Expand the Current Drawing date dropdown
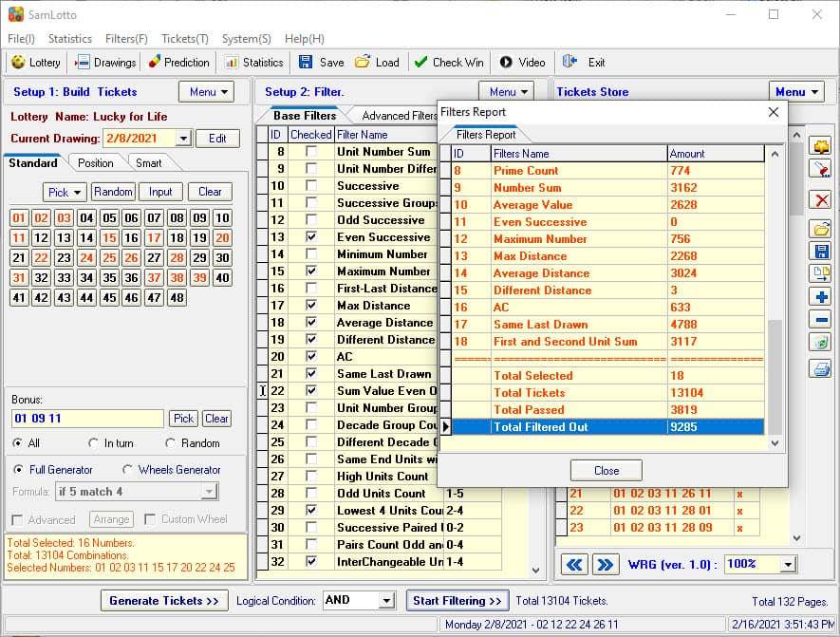The image size is (840, 637). tap(184, 139)
